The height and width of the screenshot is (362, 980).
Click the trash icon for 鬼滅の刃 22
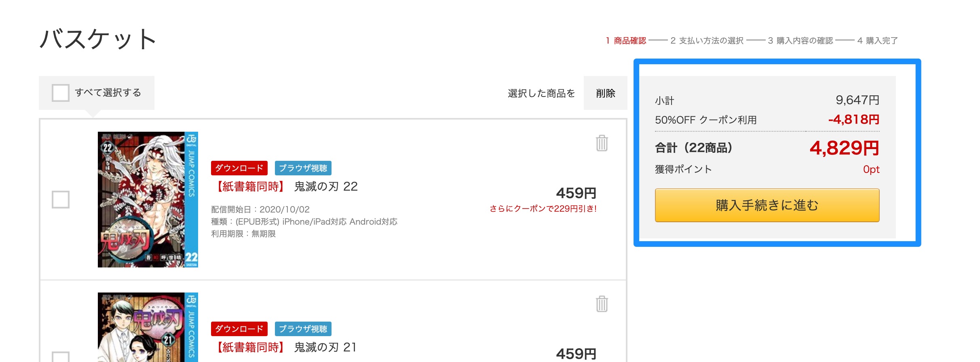tap(602, 143)
